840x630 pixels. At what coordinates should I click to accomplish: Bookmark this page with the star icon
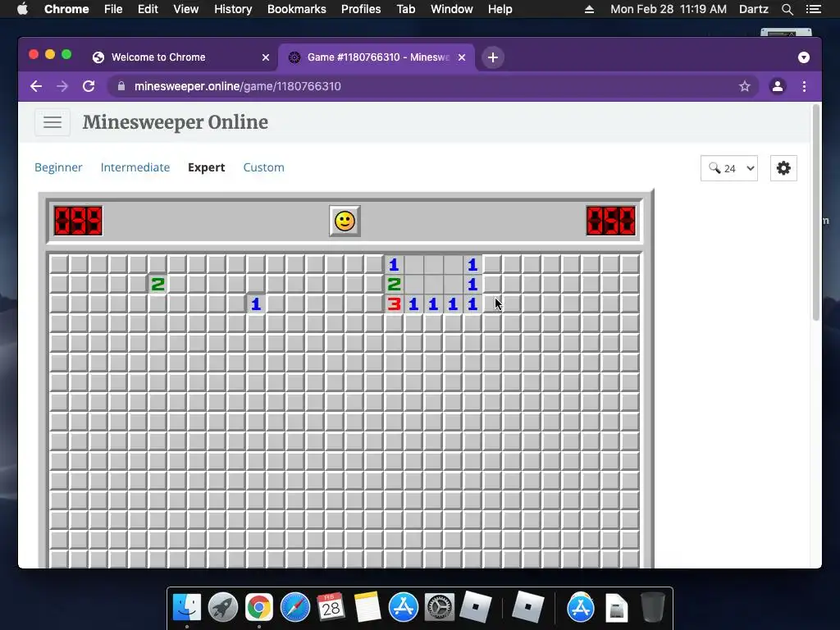click(744, 86)
